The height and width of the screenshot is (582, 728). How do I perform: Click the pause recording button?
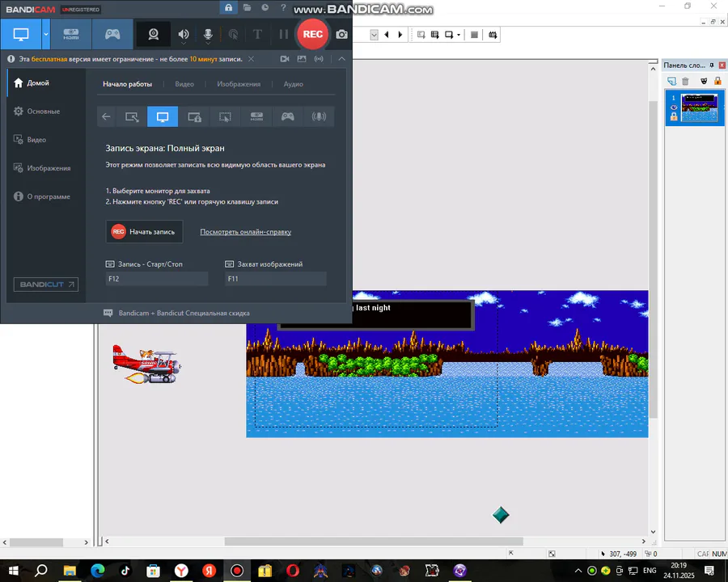[283, 34]
